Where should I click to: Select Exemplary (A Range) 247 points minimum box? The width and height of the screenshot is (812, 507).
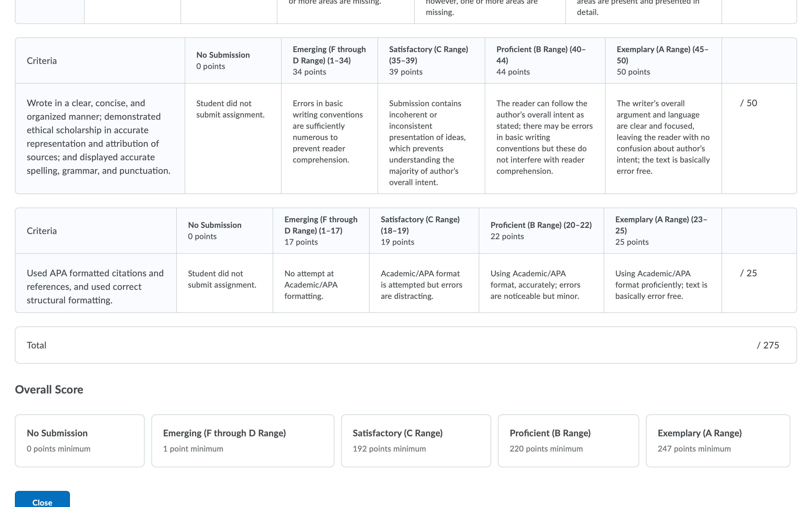(718, 441)
